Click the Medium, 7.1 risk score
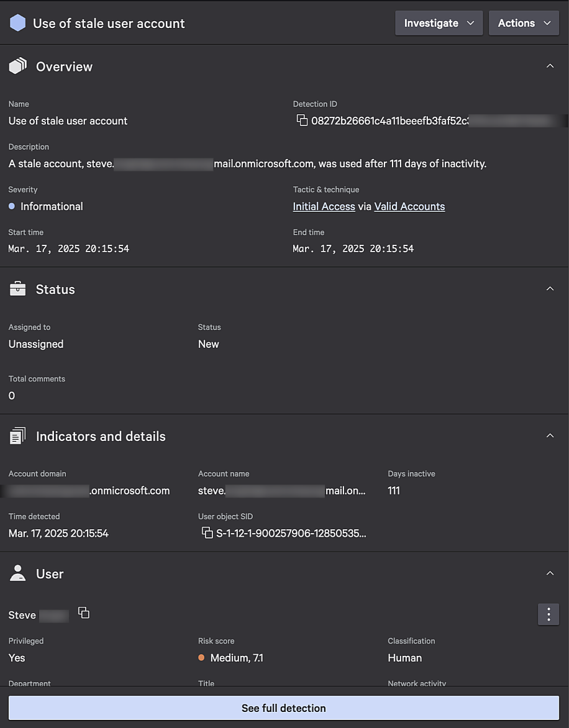The width and height of the screenshot is (569, 728). pos(237,658)
